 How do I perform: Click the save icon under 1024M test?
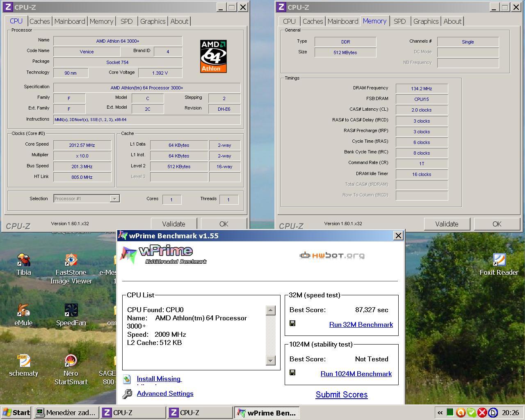point(292,372)
